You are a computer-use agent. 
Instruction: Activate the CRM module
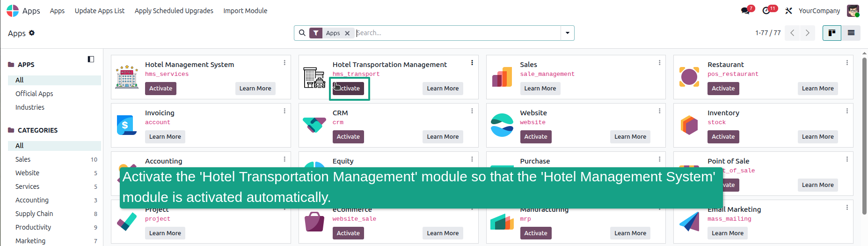348,137
